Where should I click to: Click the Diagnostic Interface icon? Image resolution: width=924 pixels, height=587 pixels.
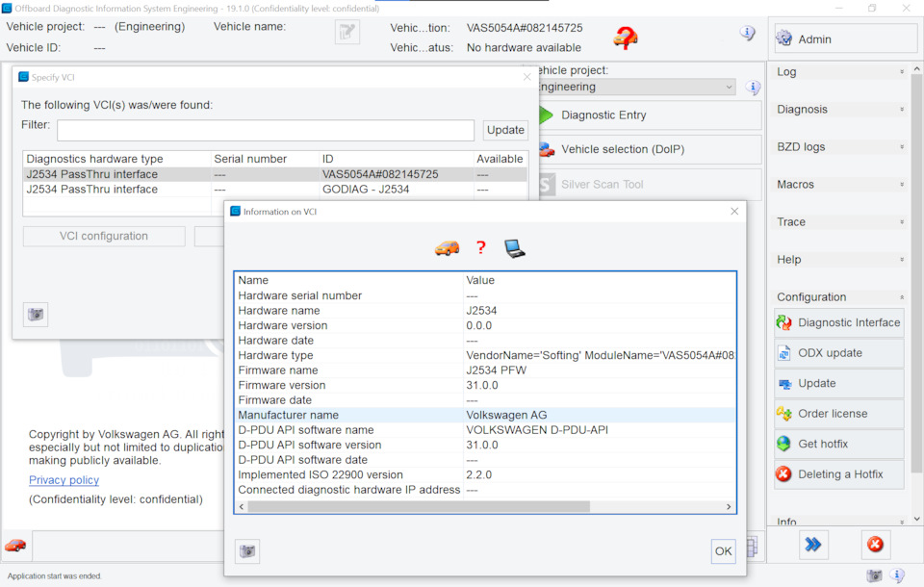point(783,322)
